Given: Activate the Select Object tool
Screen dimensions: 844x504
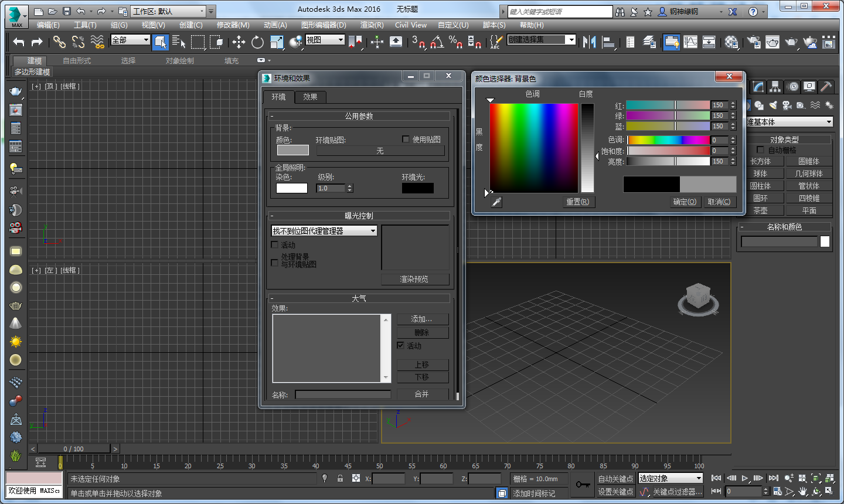Looking at the screenshot, I should pyautogui.click(x=160, y=42).
